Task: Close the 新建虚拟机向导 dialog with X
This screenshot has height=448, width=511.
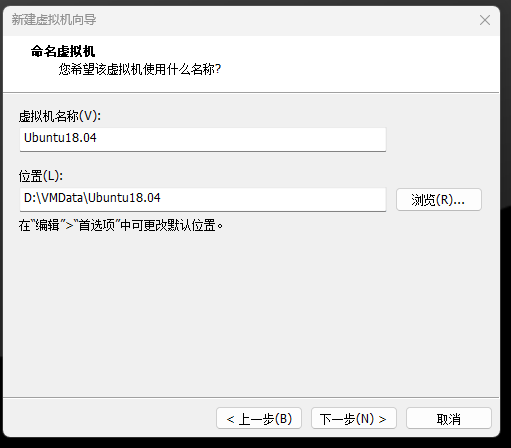Action: coord(485,20)
